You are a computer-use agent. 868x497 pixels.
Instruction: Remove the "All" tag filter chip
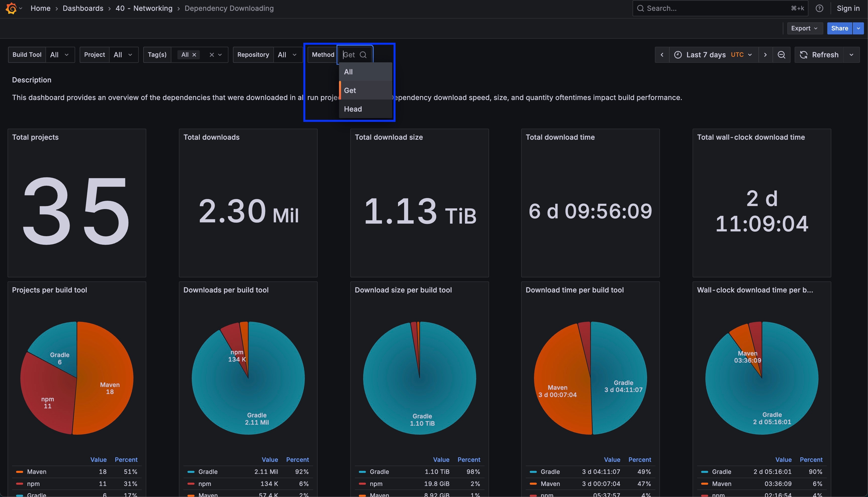click(x=194, y=55)
